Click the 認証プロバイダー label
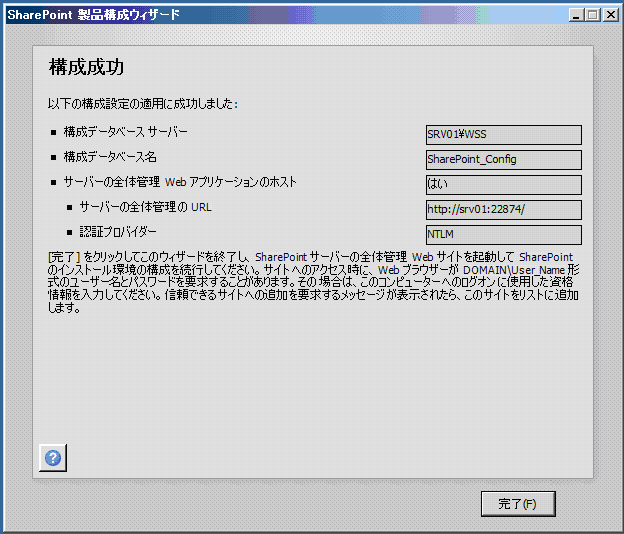Image resolution: width=624 pixels, height=534 pixels. coord(118,232)
